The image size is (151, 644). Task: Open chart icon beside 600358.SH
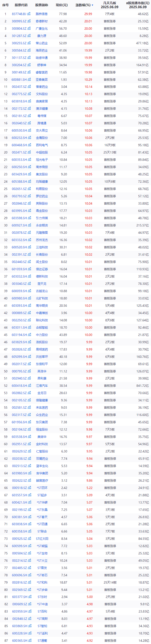coord(29,531)
